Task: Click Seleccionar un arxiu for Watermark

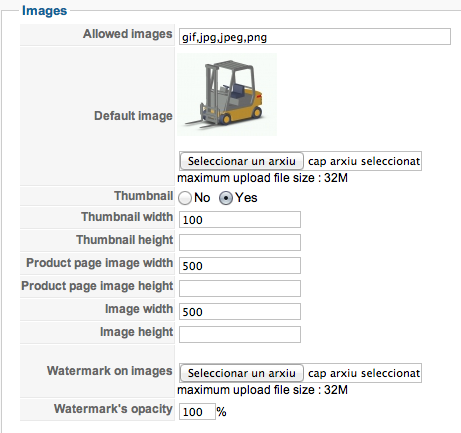Action: pos(242,373)
